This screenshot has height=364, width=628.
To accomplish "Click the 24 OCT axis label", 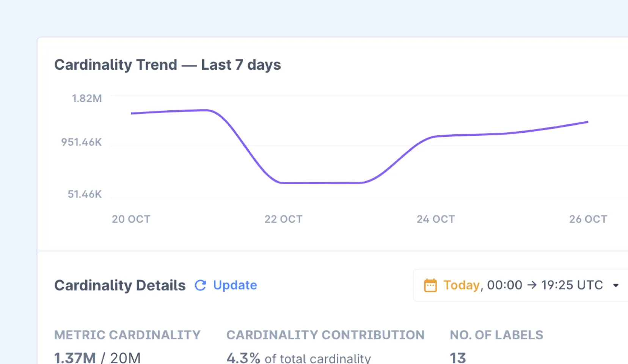I will [x=436, y=219].
